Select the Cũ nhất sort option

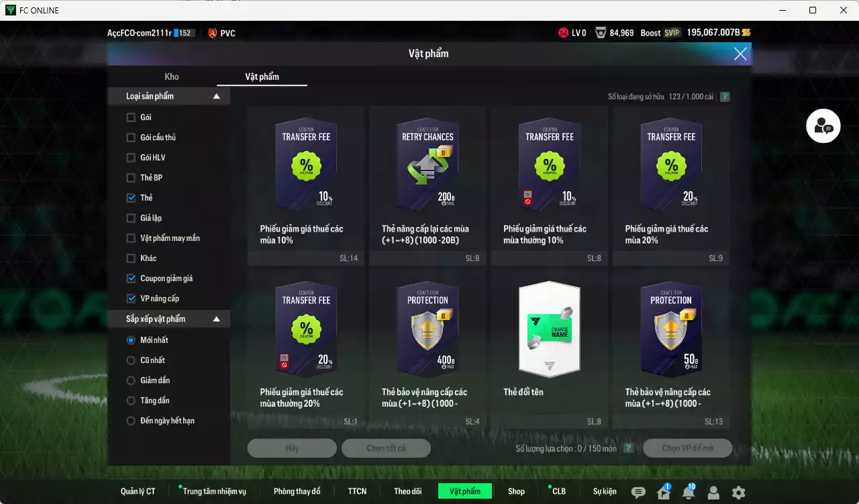tap(131, 360)
